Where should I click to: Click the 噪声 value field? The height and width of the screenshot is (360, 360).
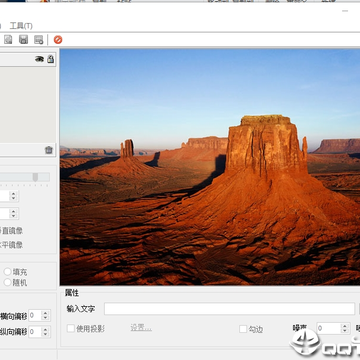(329, 329)
